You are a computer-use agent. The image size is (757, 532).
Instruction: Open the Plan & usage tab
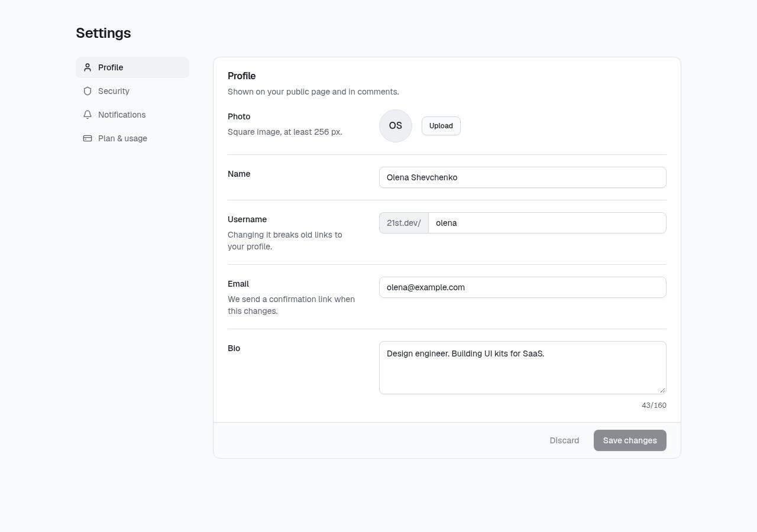click(132, 138)
